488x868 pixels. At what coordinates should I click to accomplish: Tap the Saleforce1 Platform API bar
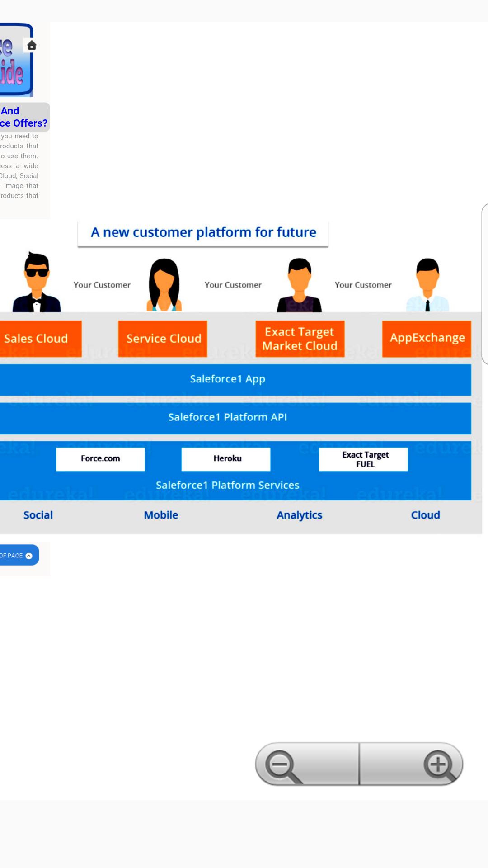235,418
